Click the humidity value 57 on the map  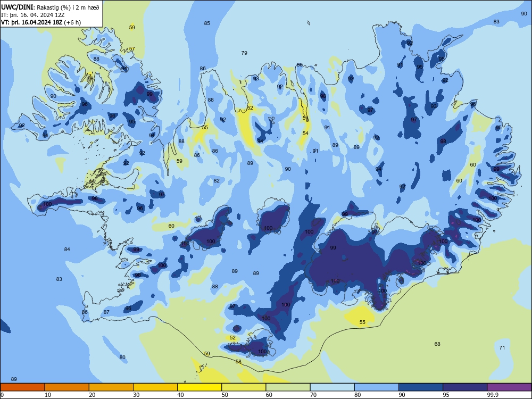click(132, 48)
